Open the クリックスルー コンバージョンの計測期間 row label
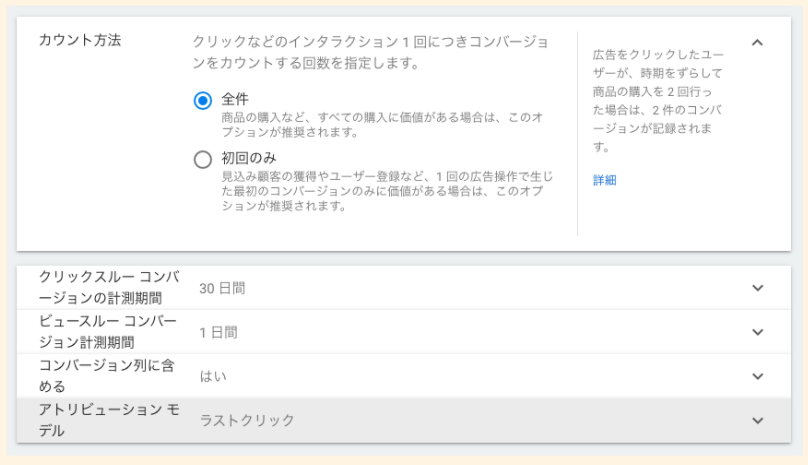 pyautogui.click(x=109, y=287)
